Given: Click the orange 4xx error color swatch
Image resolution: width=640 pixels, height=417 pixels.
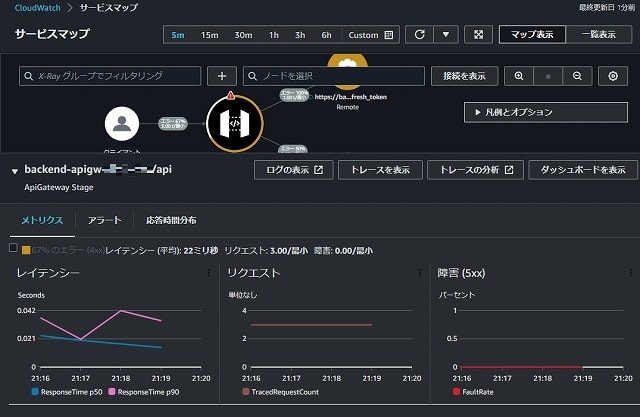Looking at the screenshot, I should (26, 250).
